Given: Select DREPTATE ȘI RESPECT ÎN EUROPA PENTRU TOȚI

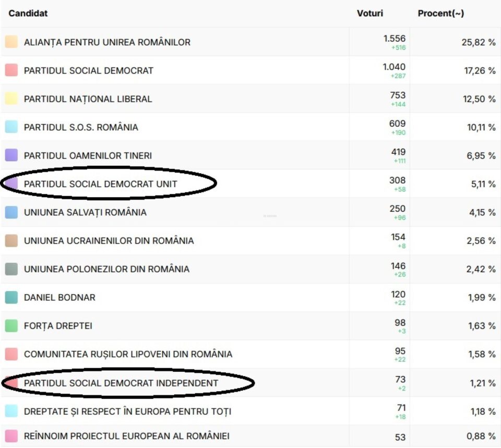Looking at the screenshot, I should (127, 411).
